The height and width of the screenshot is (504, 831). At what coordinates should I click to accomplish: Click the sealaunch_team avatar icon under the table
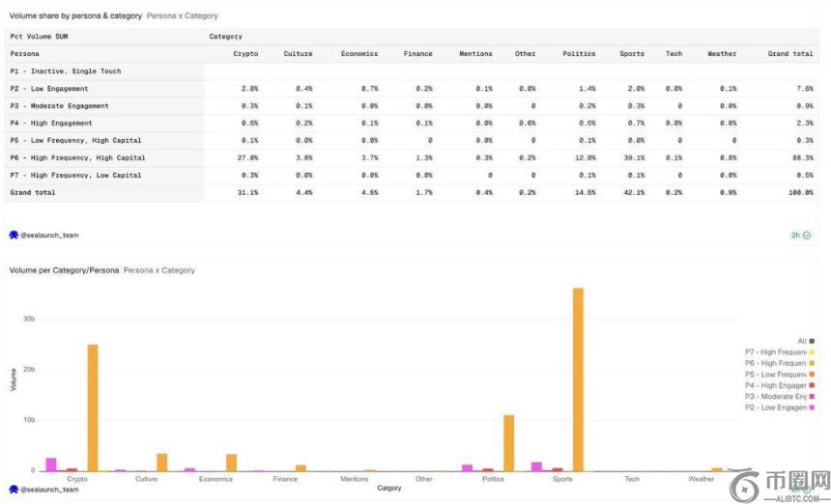(14, 235)
